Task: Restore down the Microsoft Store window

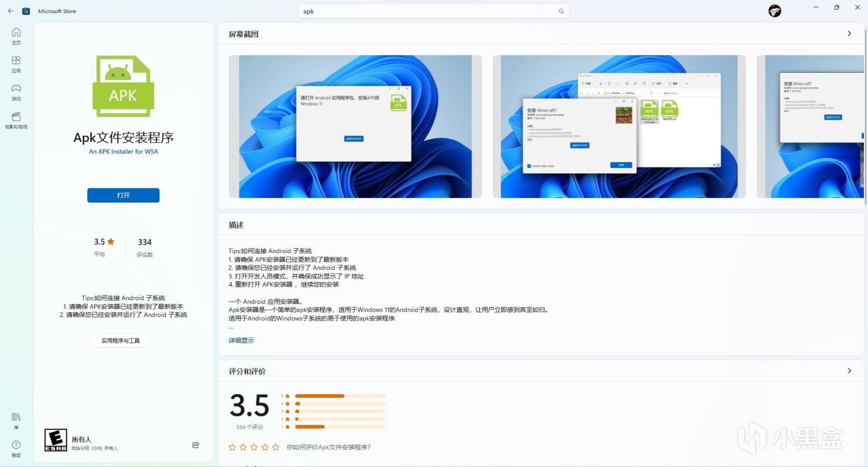Action: [836, 8]
